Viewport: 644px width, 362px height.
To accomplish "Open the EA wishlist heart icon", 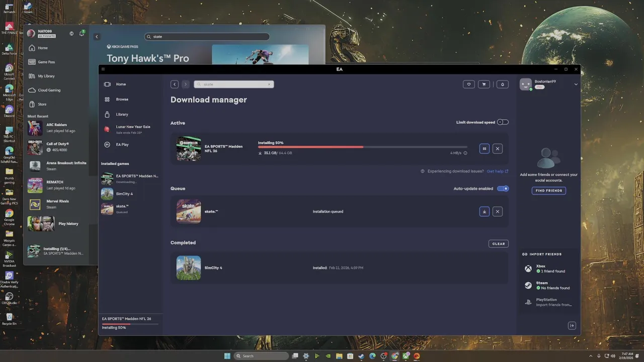I will click(x=469, y=84).
